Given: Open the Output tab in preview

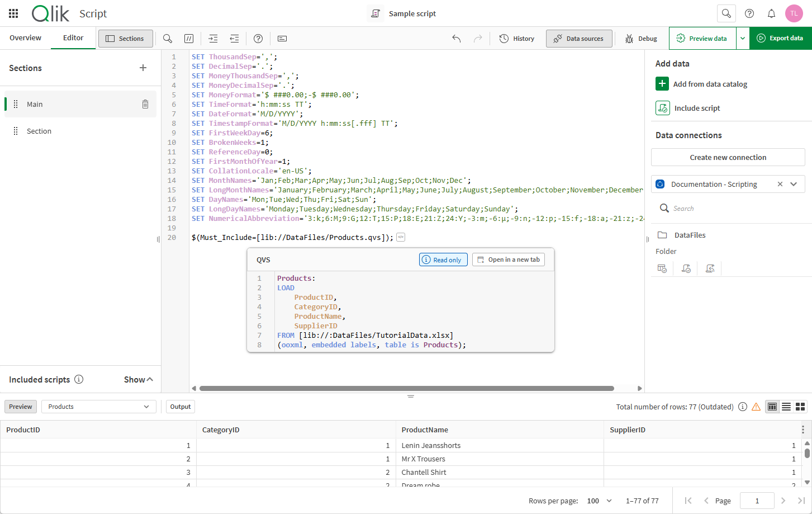Looking at the screenshot, I should click(x=180, y=407).
